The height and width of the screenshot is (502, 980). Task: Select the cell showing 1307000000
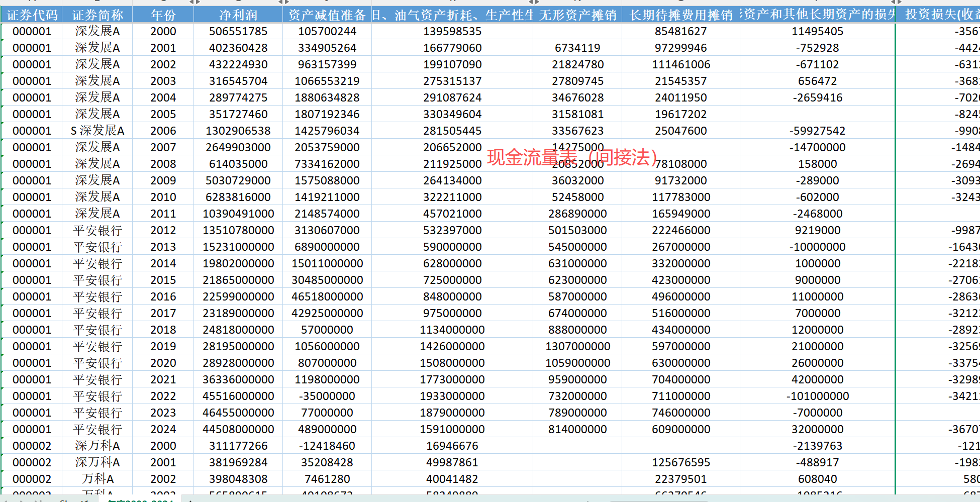pyautogui.click(x=577, y=346)
